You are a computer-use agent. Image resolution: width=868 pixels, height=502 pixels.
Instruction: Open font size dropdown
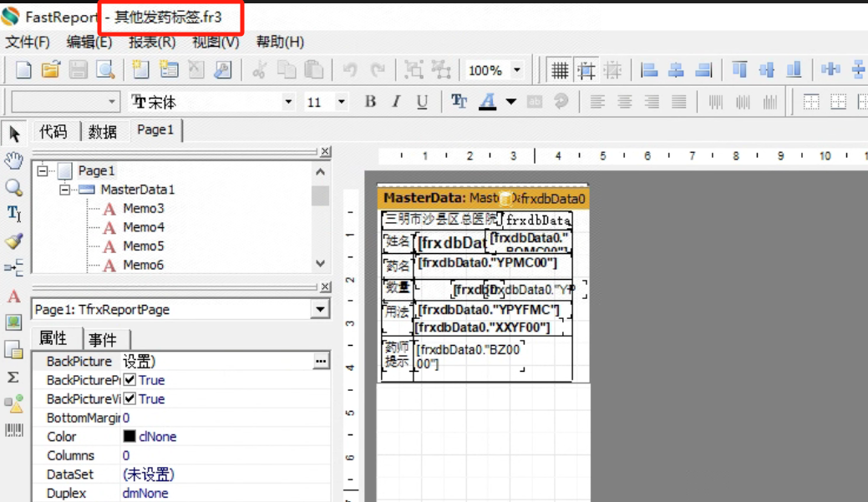coord(342,102)
